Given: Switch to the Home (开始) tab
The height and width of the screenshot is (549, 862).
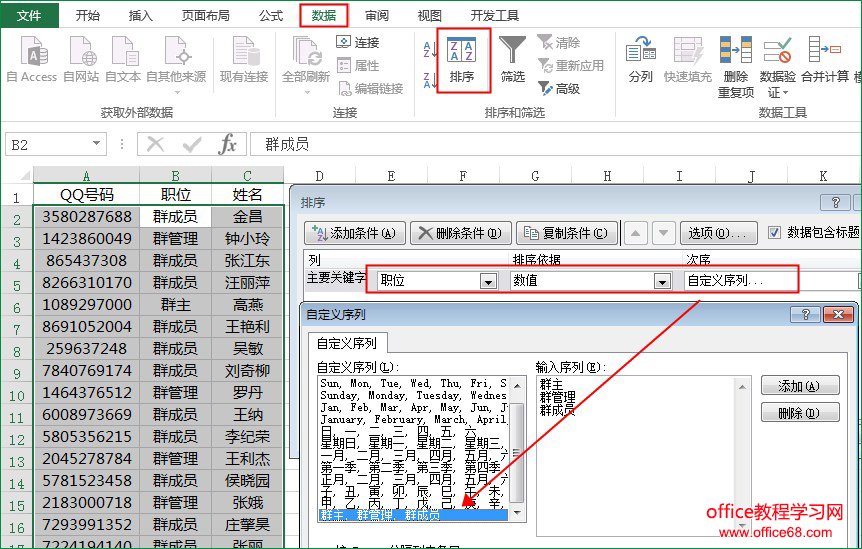Looking at the screenshot, I should tap(88, 15).
